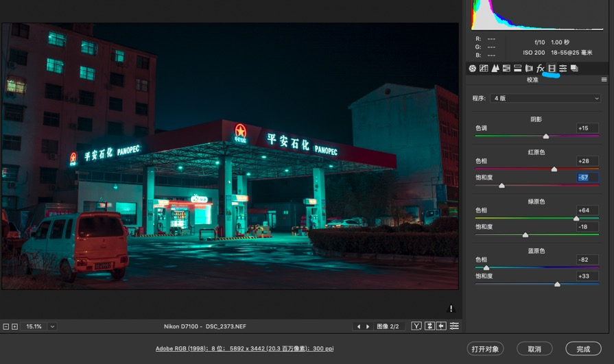Click the 阴影 色调 tint slider handle
Viewport: 614px width, 364px height.
(546, 136)
